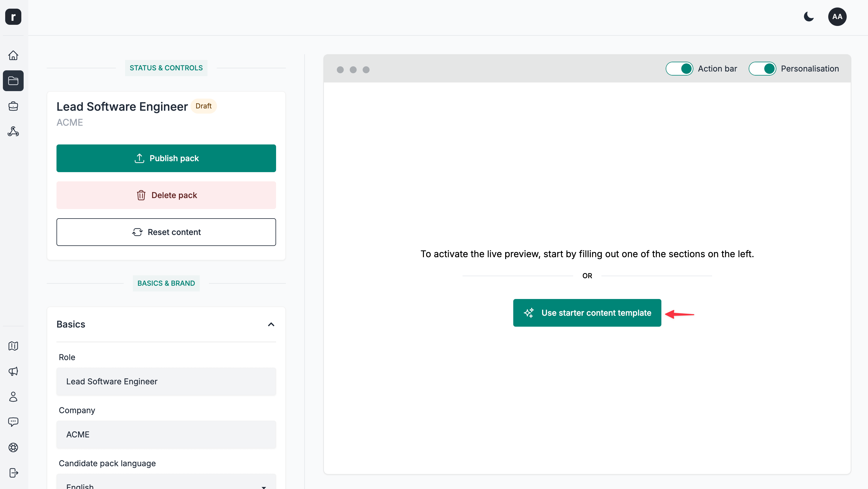The height and width of the screenshot is (489, 868).
Task: Open the AA account avatar menu
Action: [837, 16]
